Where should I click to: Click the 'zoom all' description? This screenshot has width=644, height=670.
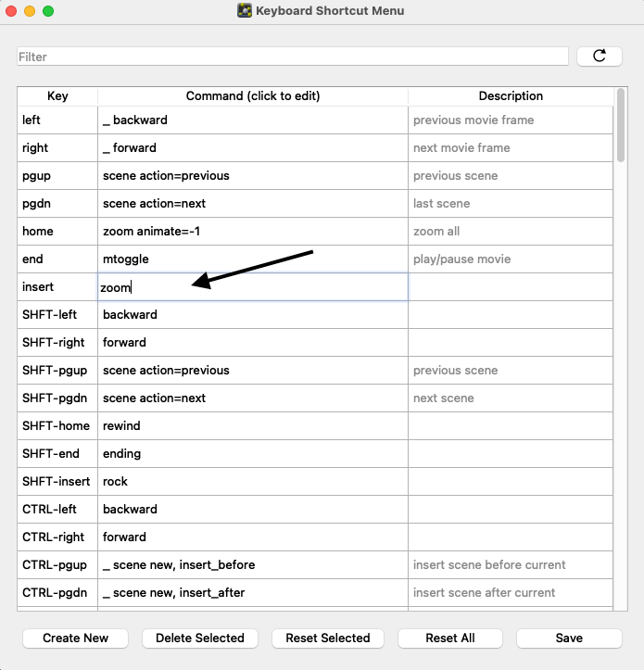511,231
